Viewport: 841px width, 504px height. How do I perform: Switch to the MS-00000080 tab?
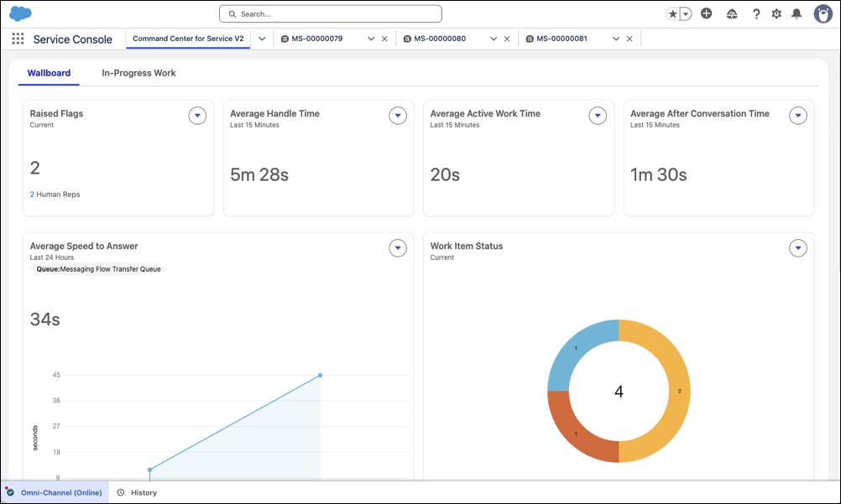(439, 39)
